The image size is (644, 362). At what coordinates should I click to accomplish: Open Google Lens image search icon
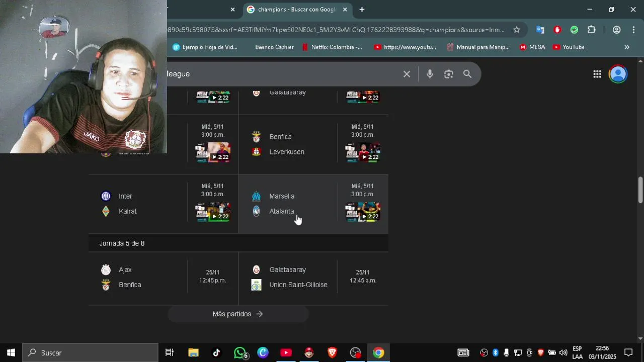coord(449,74)
